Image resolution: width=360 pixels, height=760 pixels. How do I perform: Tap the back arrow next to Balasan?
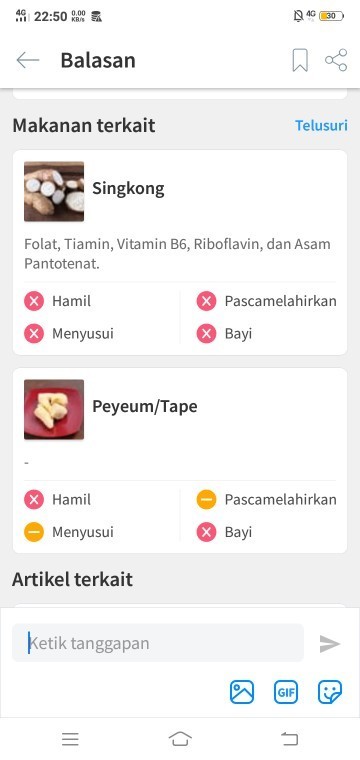pyautogui.click(x=28, y=60)
